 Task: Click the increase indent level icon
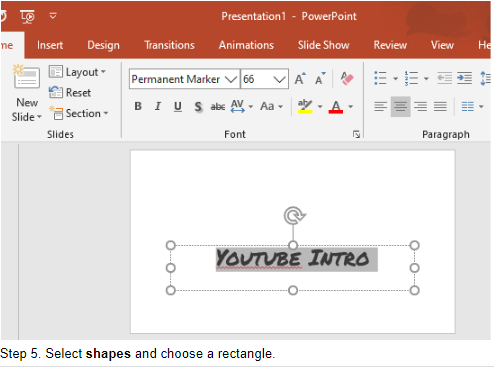point(464,78)
